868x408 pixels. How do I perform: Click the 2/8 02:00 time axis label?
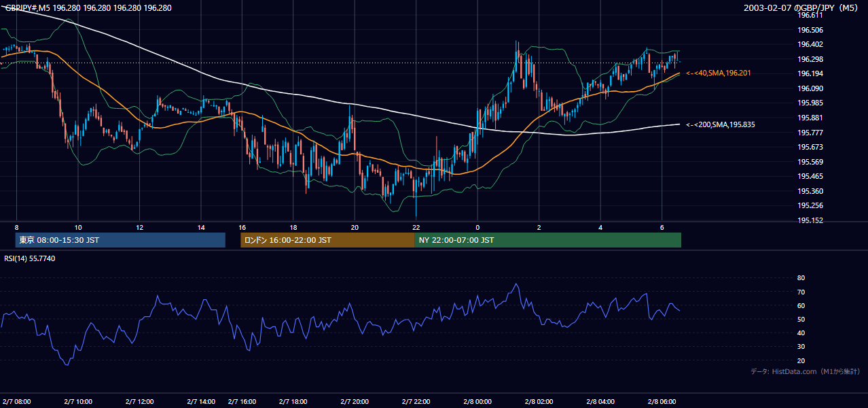click(x=539, y=402)
